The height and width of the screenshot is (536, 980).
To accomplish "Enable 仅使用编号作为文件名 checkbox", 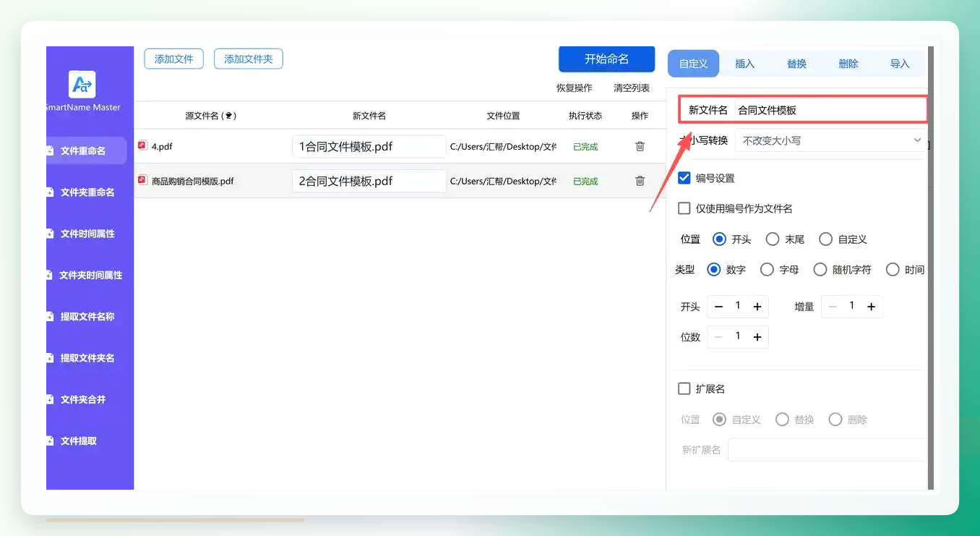I will click(684, 208).
